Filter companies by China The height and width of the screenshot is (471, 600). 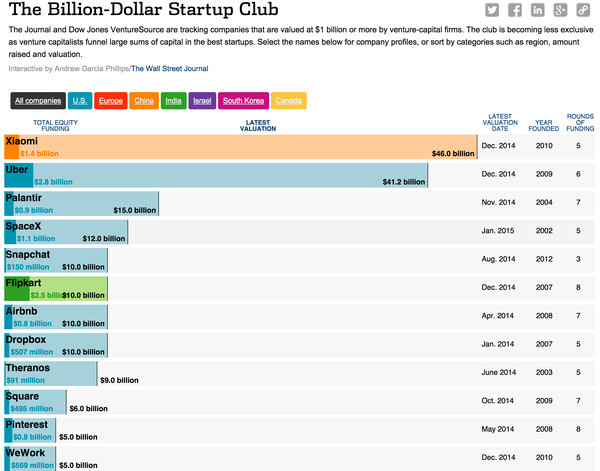click(x=144, y=101)
